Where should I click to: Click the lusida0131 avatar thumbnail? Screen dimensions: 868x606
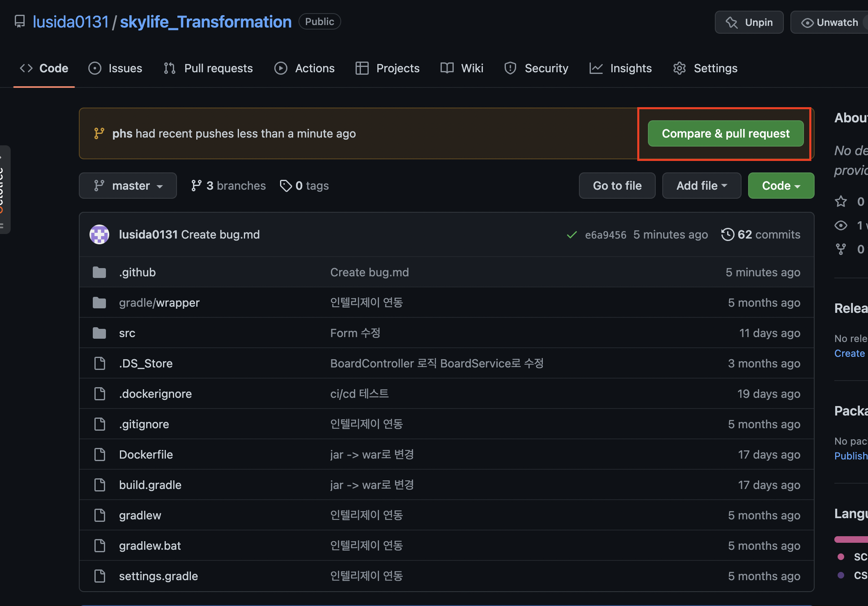click(x=99, y=234)
